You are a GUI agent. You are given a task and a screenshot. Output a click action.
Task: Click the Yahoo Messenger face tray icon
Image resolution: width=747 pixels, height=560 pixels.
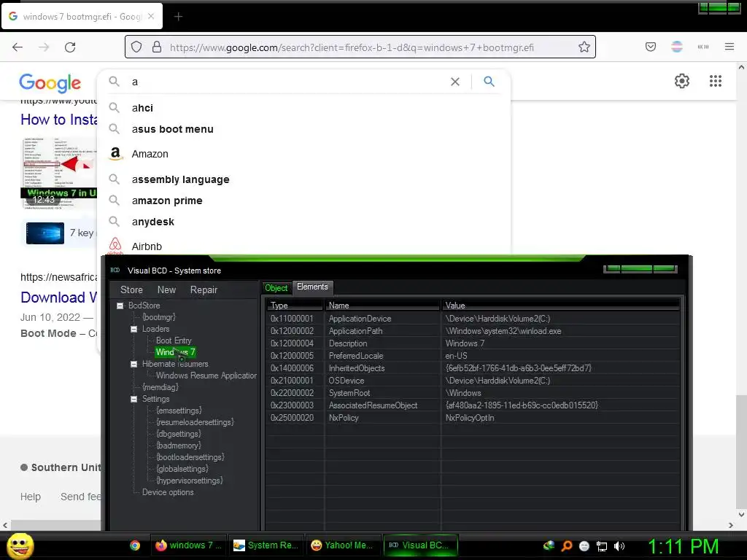(584, 546)
